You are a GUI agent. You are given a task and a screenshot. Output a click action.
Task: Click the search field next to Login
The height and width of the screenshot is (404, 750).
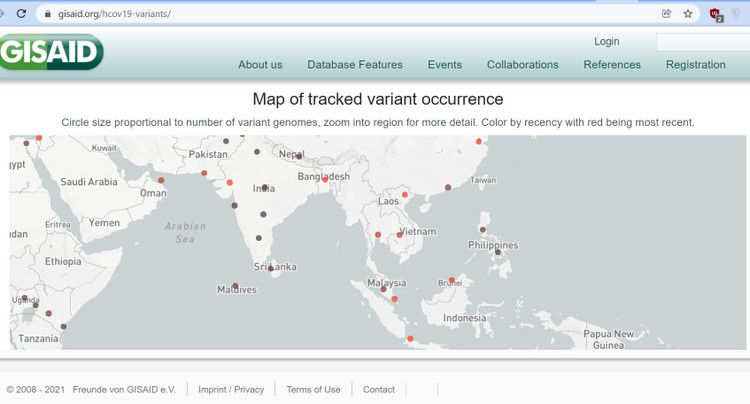click(x=702, y=42)
